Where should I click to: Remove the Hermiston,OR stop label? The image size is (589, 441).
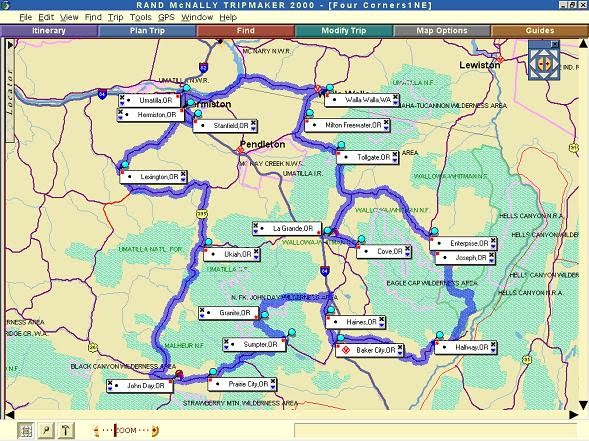120,112
